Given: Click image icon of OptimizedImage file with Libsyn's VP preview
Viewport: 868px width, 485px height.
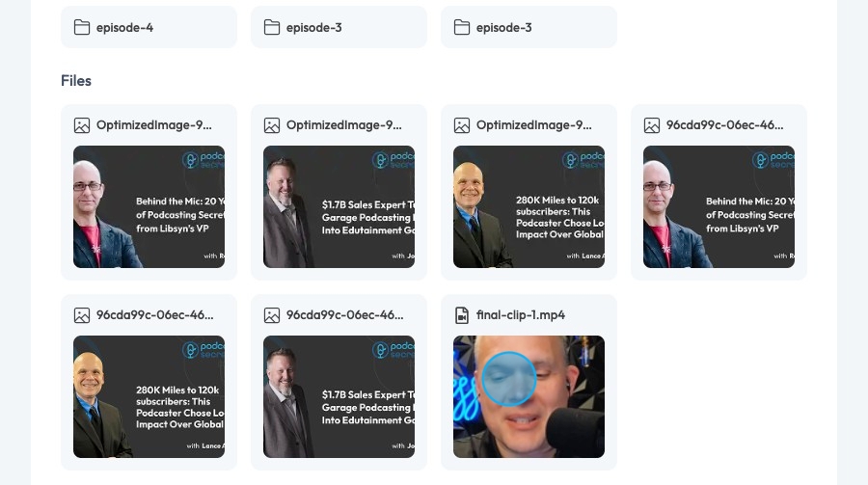Looking at the screenshot, I should click(x=82, y=125).
